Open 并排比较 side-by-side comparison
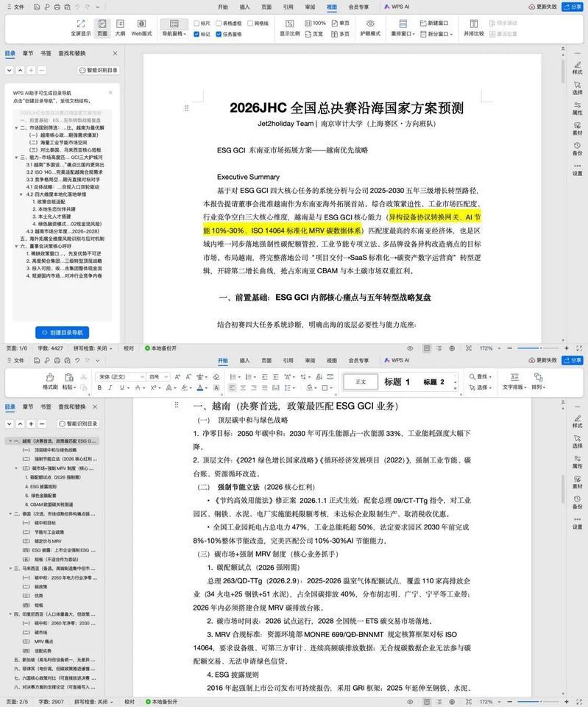The image size is (588, 707). [473, 27]
